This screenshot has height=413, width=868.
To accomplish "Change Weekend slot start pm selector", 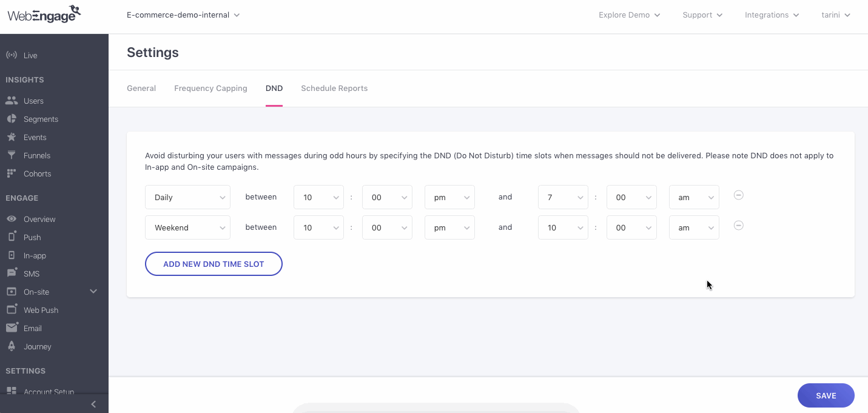I will [449, 227].
